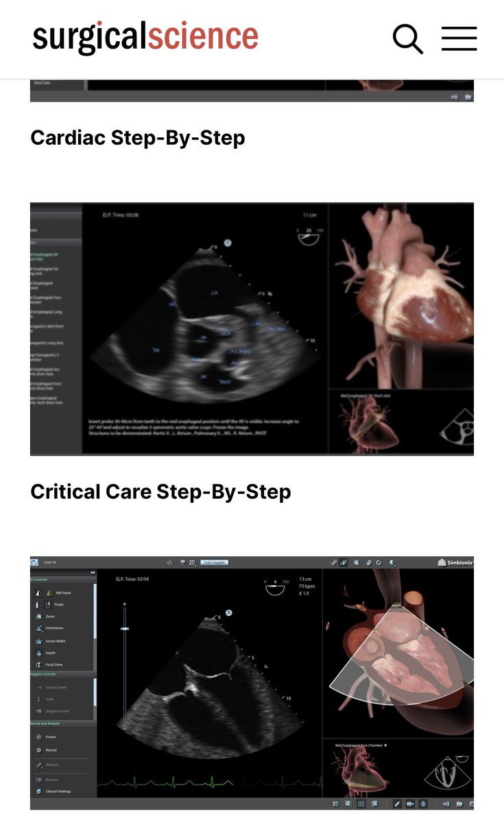The width and height of the screenshot is (504, 823).
Task: Click the 3D button in bottom screenshot toolbar
Action: tap(335, 803)
